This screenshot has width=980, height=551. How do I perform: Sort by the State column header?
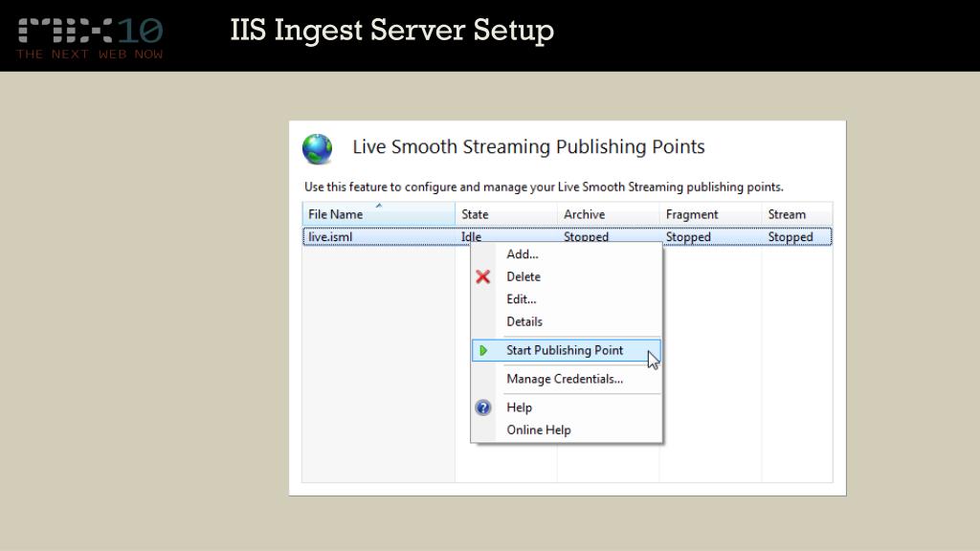click(x=506, y=214)
